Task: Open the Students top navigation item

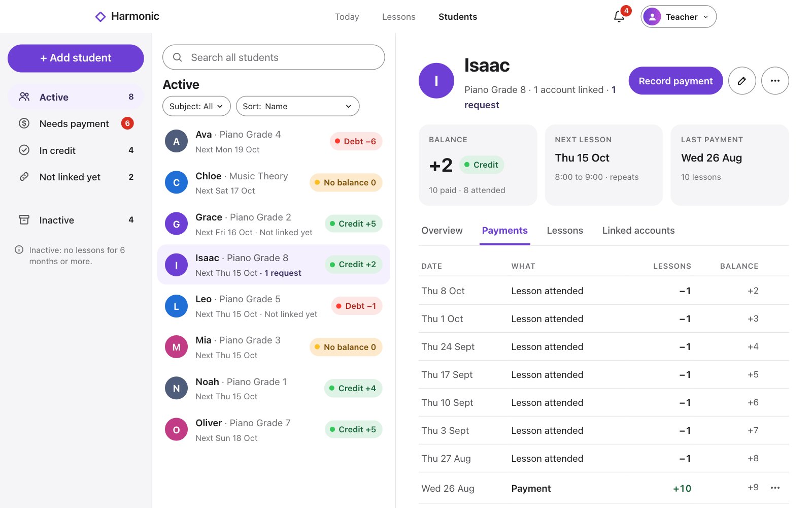Action: tap(458, 17)
